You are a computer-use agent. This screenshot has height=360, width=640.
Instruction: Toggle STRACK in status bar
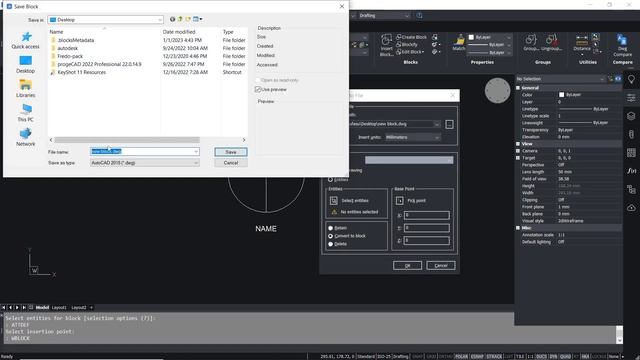point(494,356)
